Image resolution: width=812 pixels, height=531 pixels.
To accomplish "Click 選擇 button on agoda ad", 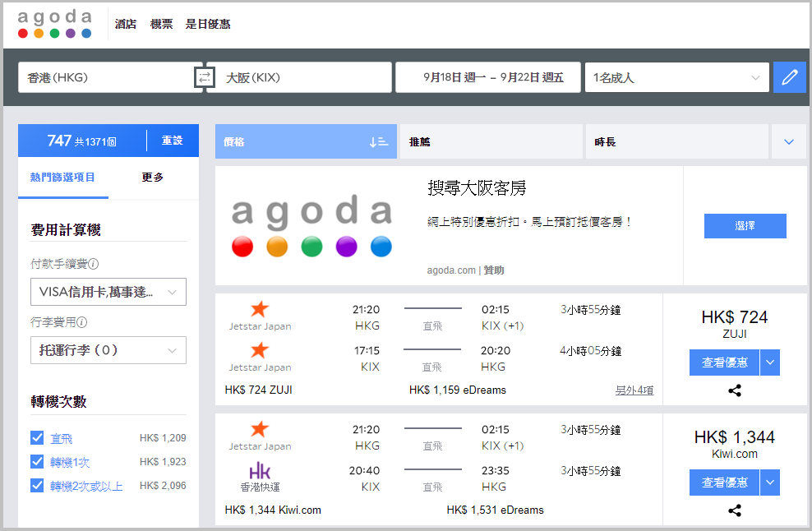I will [745, 226].
